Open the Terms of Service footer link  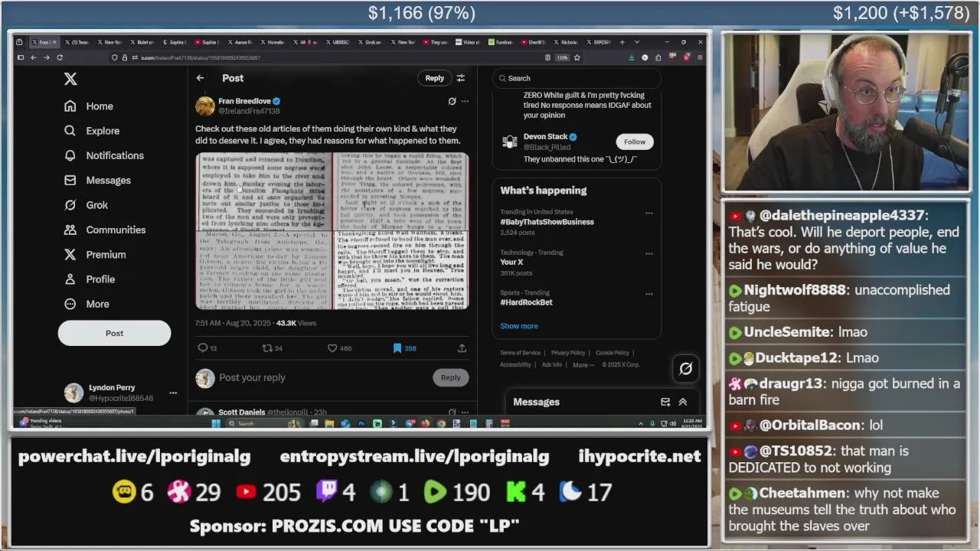[x=520, y=353]
